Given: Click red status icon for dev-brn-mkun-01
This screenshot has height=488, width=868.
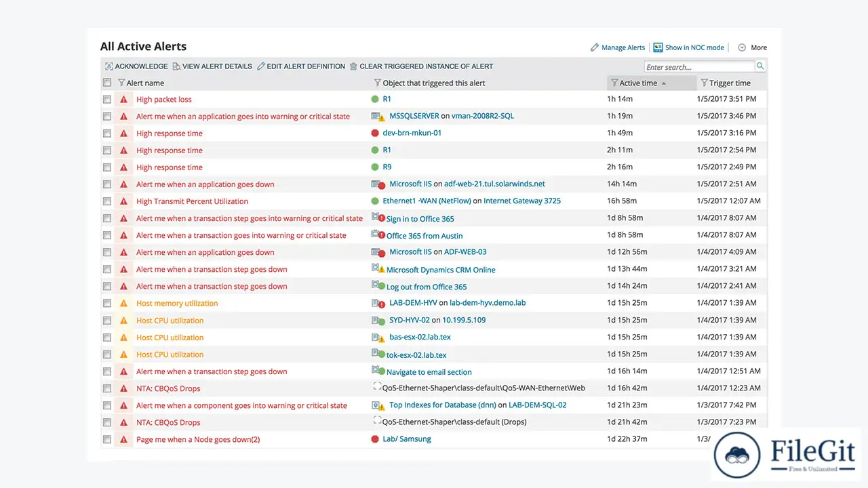Looking at the screenshot, I should pyautogui.click(x=375, y=133).
